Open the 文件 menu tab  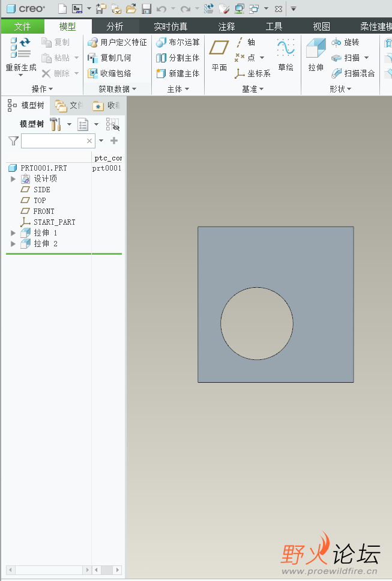click(x=23, y=26)
